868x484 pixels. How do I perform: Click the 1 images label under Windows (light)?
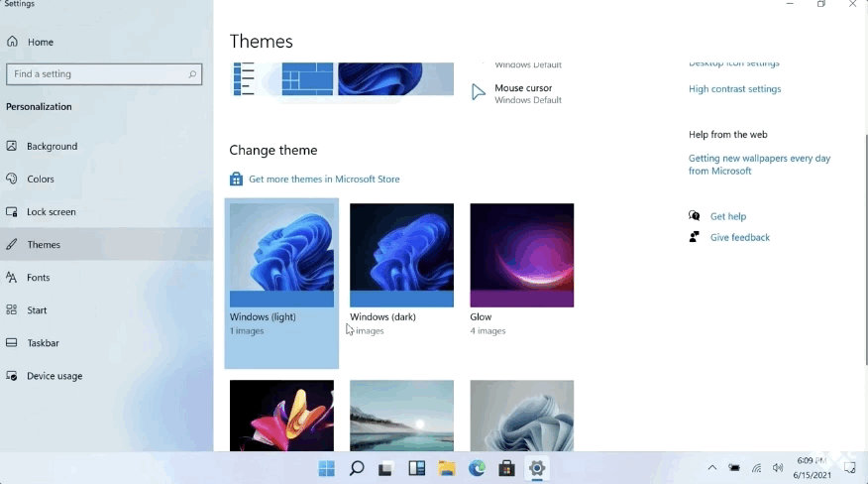tap(247, 331)
